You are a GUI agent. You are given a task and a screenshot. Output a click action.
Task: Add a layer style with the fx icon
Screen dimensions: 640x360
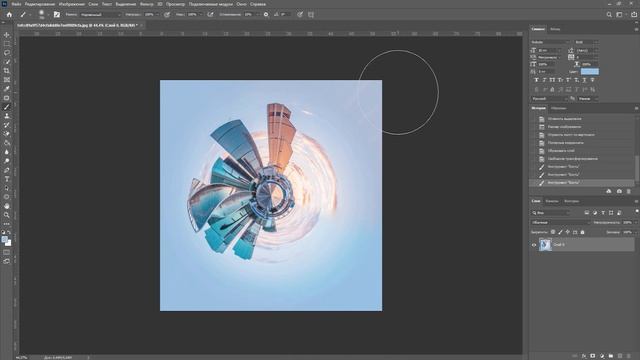click(584, 356)
